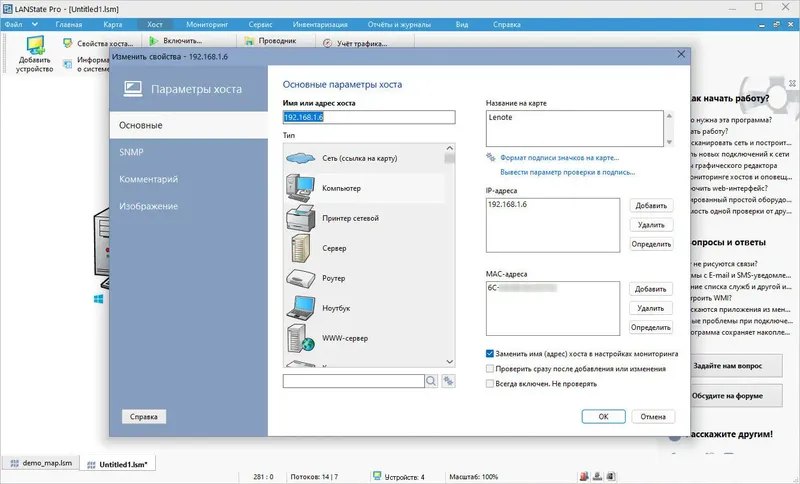
Task: Click the Справка button in dialog
Action: (x=143, y=417)
